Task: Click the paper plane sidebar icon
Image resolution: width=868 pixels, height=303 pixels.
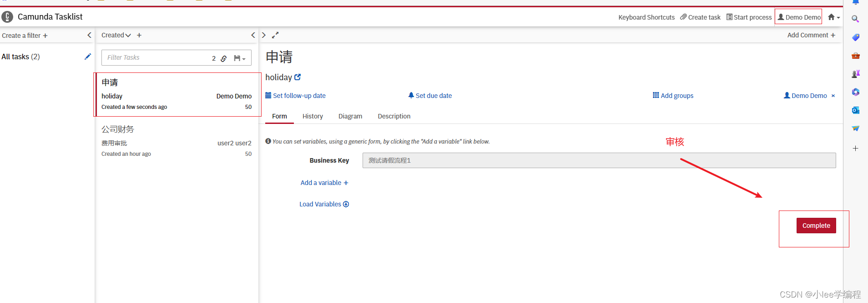Action: pos(855,128)
